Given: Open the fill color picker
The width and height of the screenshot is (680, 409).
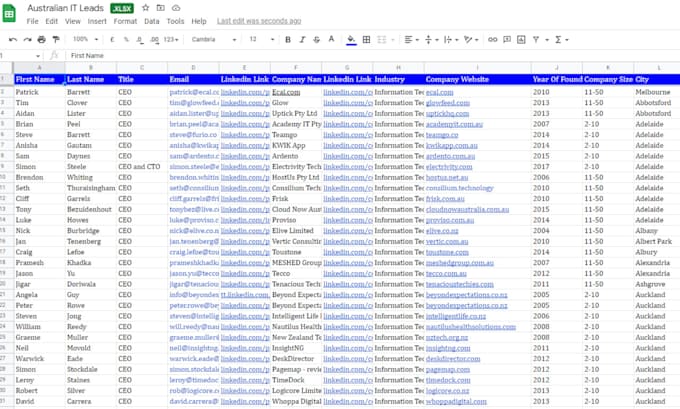Looking at the screenshot, I should tap(351, 40).
